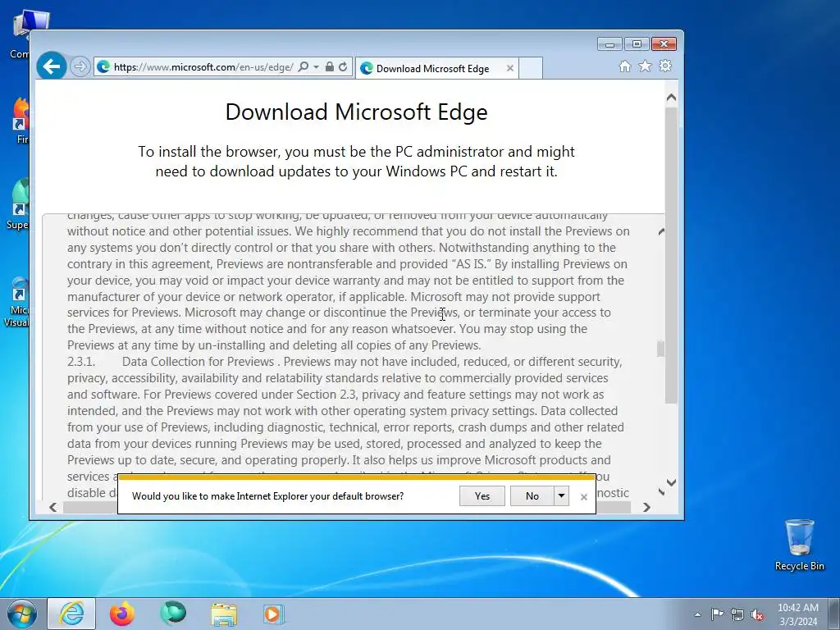
Task: Click the text '2.3.1.' section number
Action: (x=81, y=362)
